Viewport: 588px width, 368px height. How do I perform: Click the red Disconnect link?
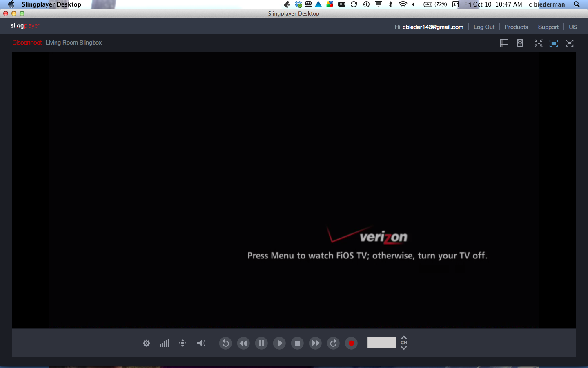[27, 43]
